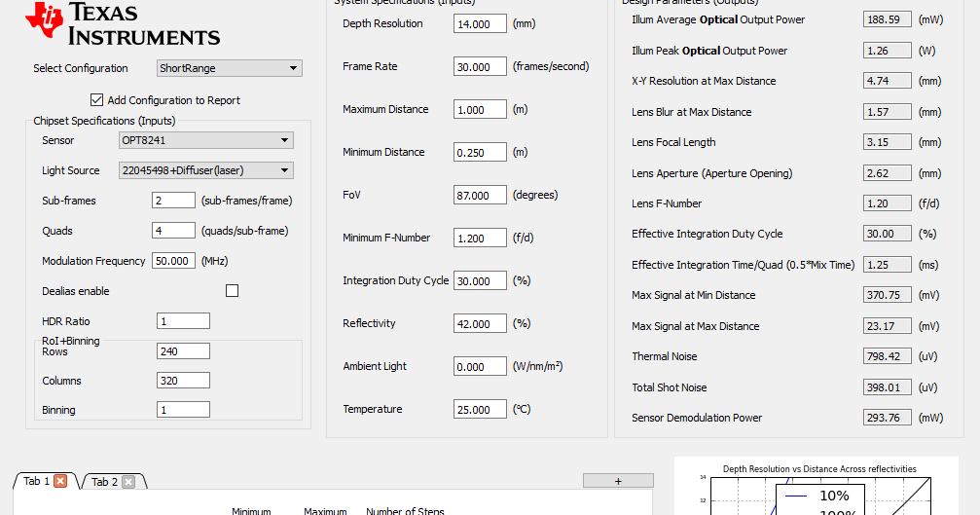The width and height of the screenshot is (980, 515).
Task: Select Illum Average Optical Output Power value
Action: coord(888,19)
